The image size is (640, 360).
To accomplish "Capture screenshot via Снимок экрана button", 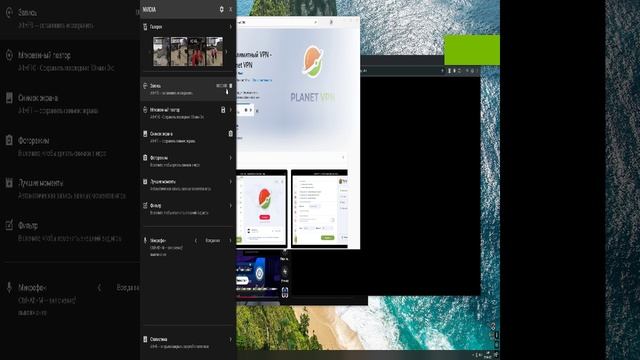I will click(231, 133).
